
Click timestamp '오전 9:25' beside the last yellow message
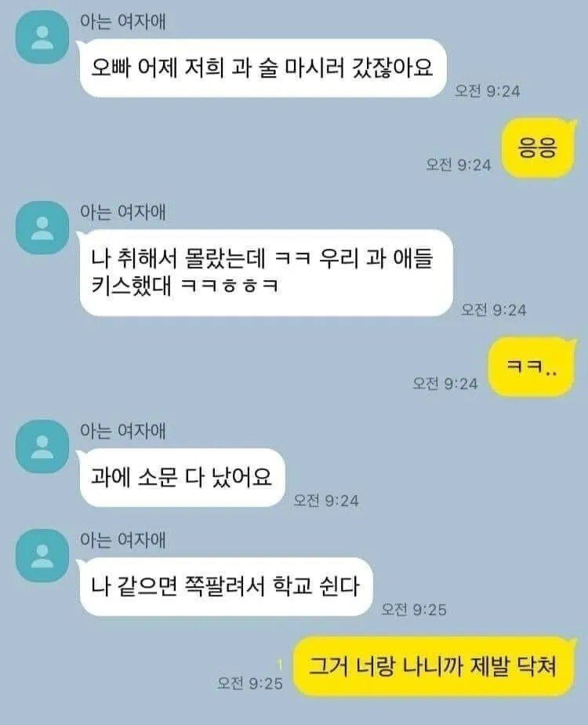(x=250, y=683)
